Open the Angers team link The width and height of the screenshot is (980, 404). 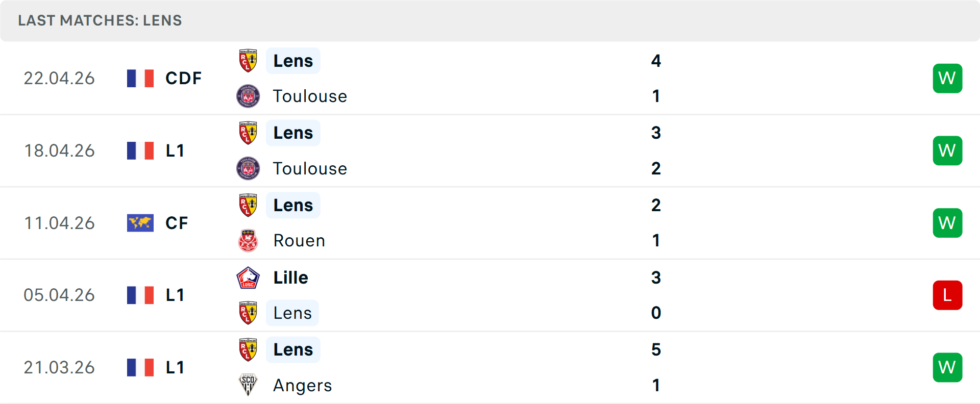click(302, 386)
